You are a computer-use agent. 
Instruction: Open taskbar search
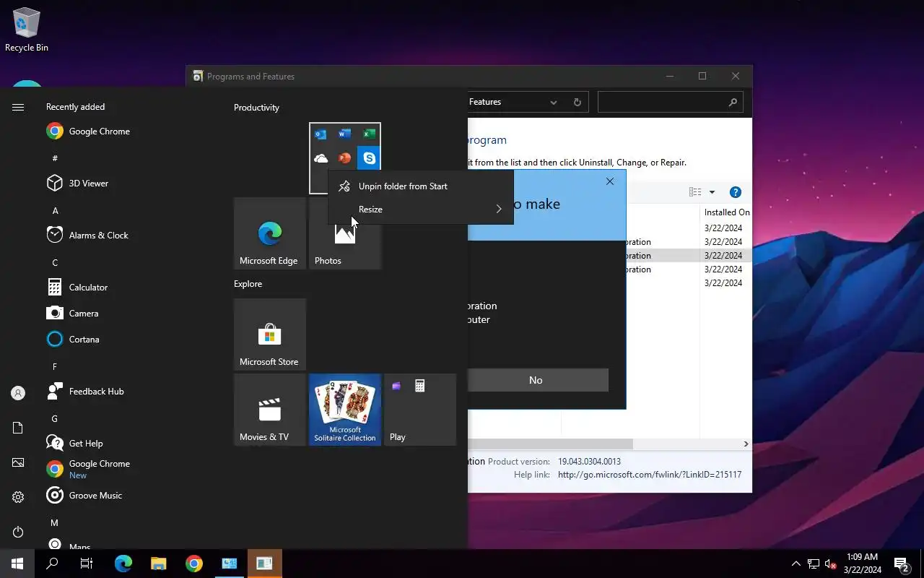point(52,564)
